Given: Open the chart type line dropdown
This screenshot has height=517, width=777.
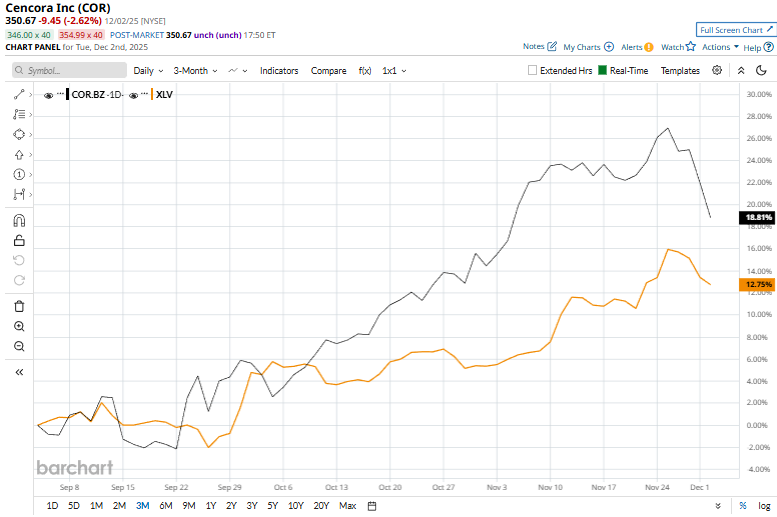Looking at the screenshot, I should [x=237, y=71].
